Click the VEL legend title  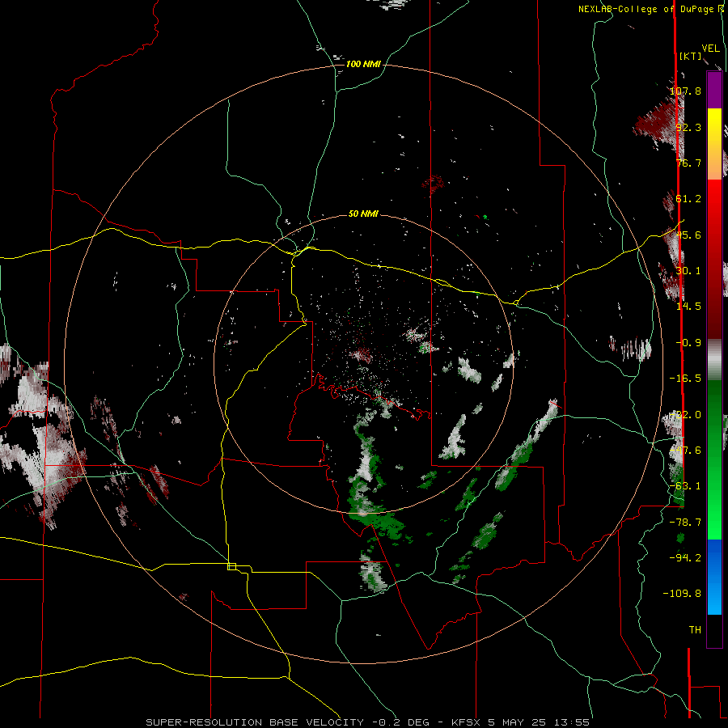[710, 49]
